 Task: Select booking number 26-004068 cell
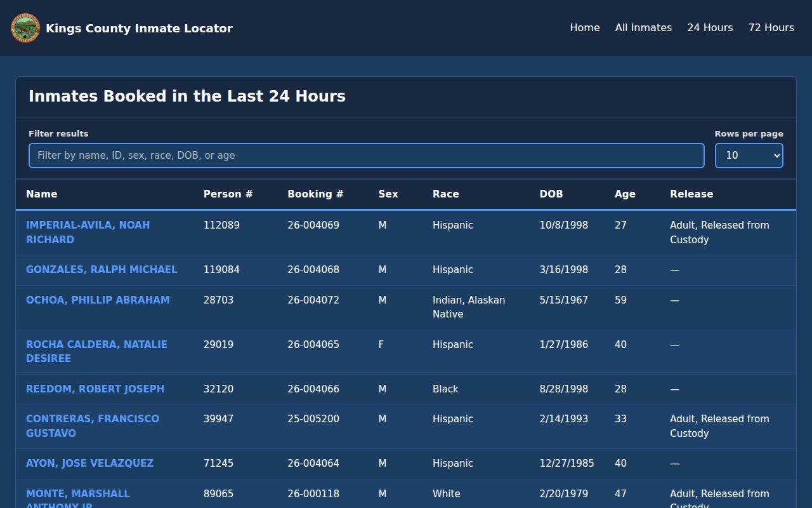313,270
